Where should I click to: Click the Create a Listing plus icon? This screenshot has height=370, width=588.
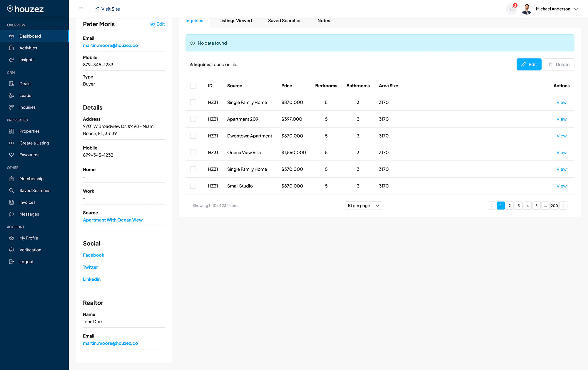tap(11, 143)
